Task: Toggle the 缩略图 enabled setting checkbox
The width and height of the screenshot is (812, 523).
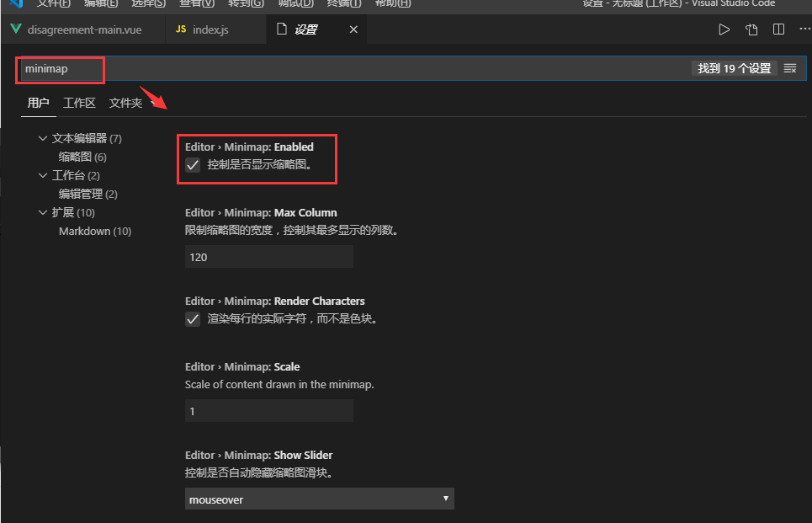Action: [193, 165]
